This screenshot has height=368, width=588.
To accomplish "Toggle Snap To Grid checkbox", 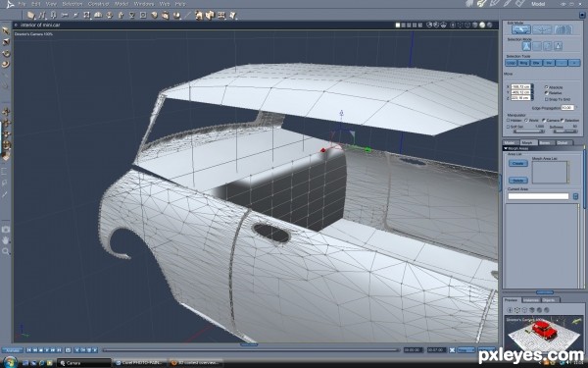I will click(547, 99).
